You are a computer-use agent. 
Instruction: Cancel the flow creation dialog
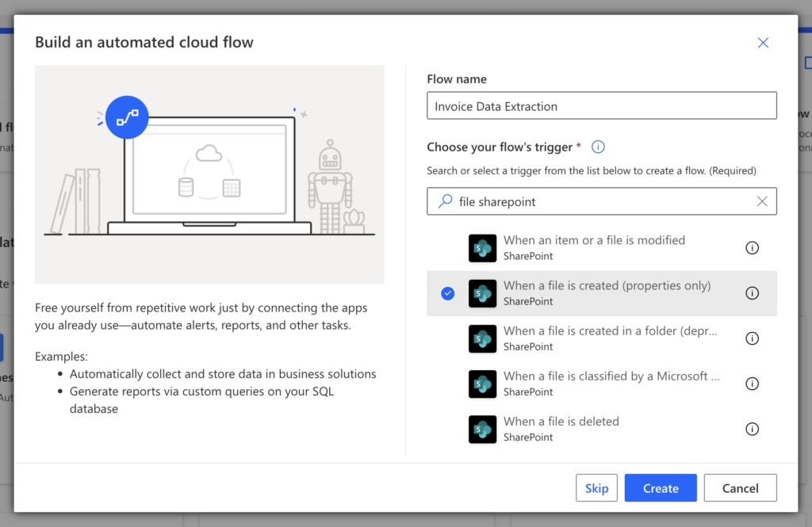click(740, 487)
